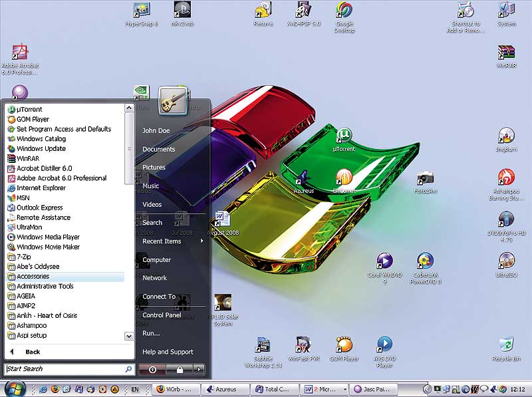Click the guitar user picture thumbnail
The image size is (532, 397).
173,101
